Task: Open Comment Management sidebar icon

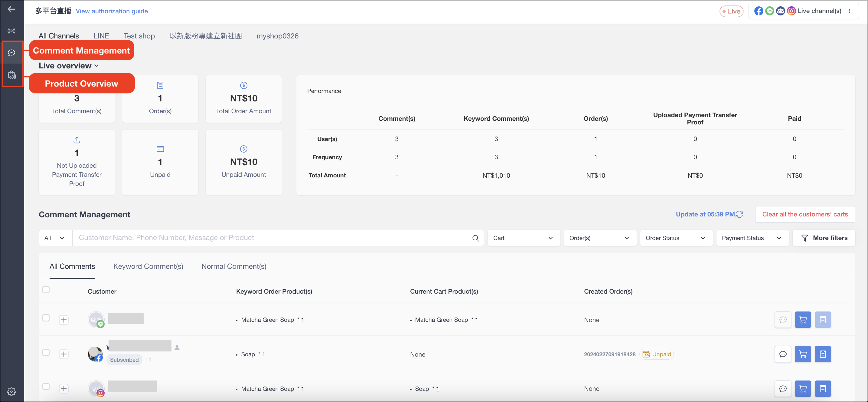Action: tap(11, 53)
